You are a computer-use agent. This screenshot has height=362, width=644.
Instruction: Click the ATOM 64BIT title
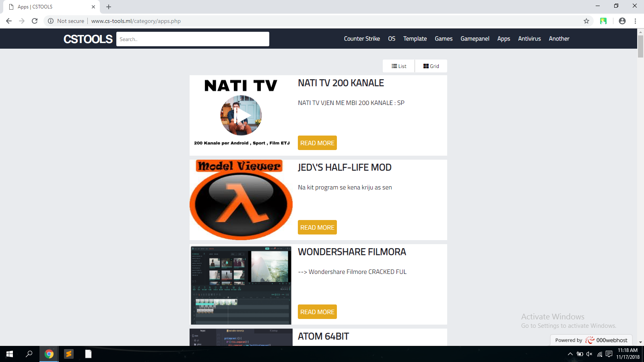click(323, 336)
